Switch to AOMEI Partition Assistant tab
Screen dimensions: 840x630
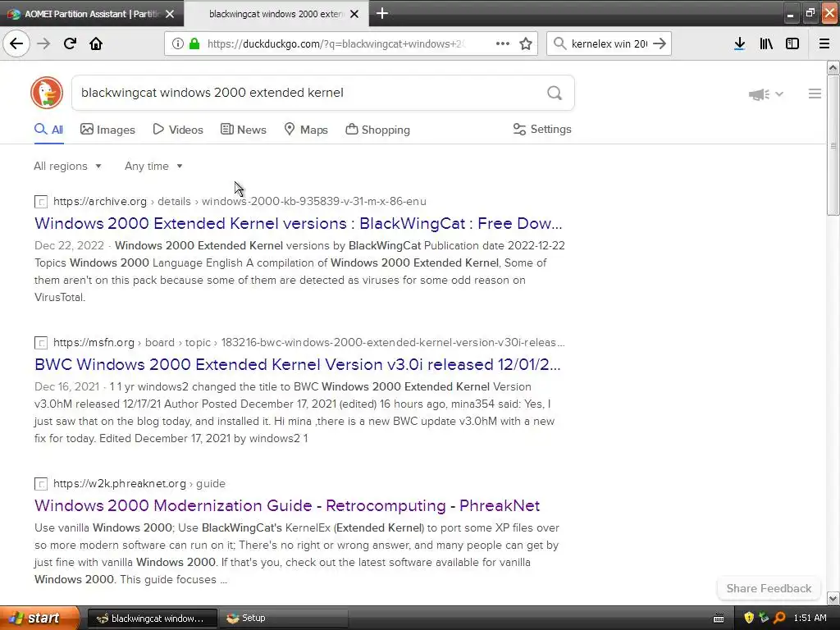pyautogui.click(x=92, y=14)
